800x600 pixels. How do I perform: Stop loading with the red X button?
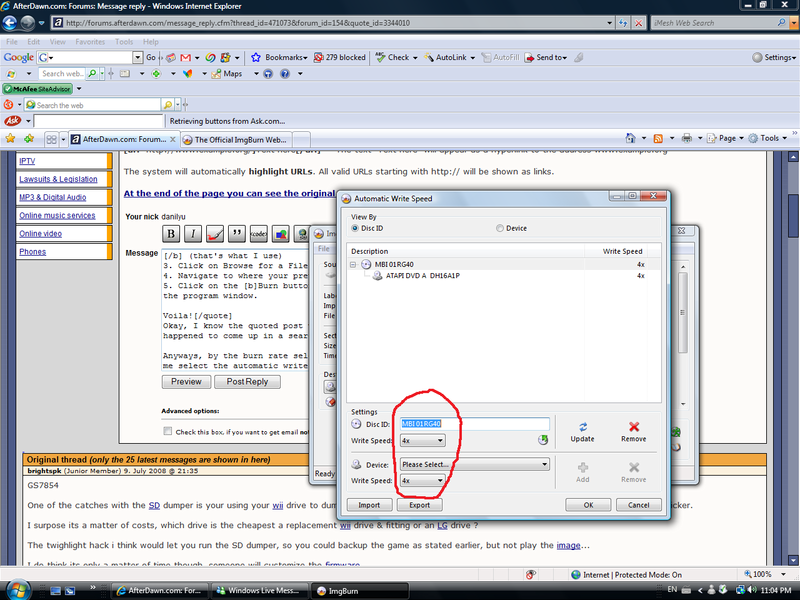tap(638, 23)
